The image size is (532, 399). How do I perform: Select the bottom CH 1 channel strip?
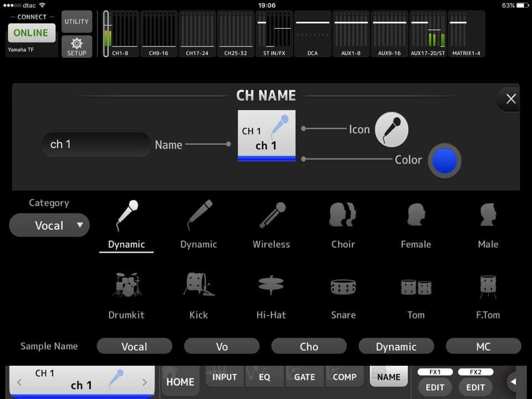(x=82, y=382)
